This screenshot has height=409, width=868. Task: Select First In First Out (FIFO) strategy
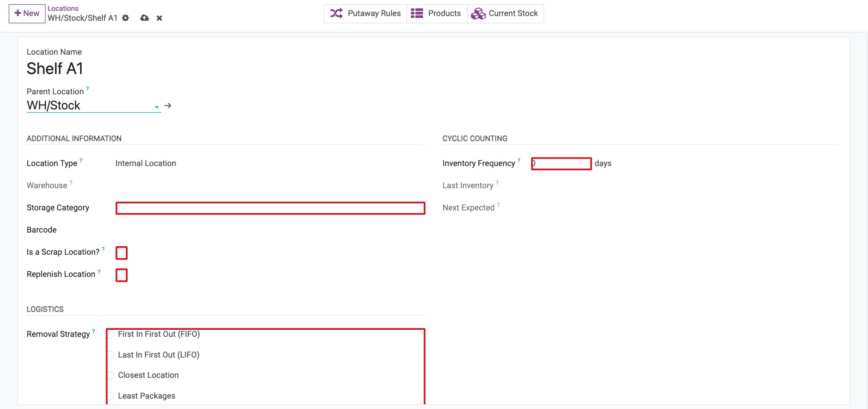pyautogui.click(x=111, y=334)
